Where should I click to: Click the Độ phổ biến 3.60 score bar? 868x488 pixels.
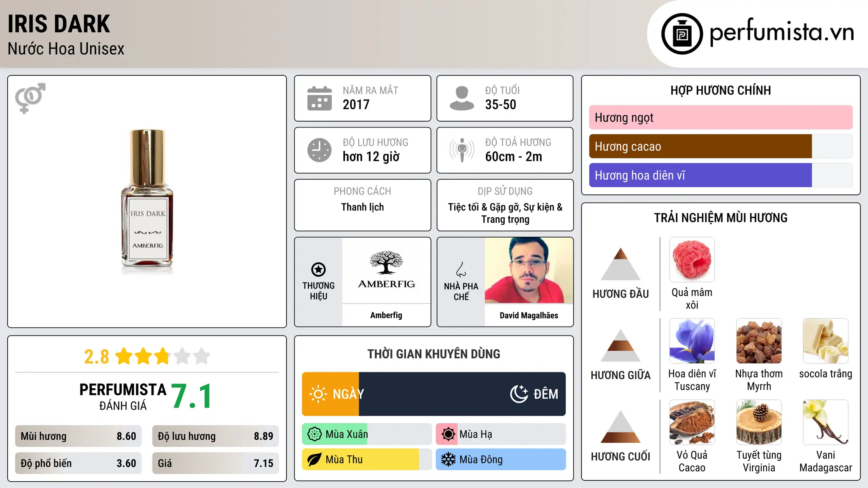[78, 463]
